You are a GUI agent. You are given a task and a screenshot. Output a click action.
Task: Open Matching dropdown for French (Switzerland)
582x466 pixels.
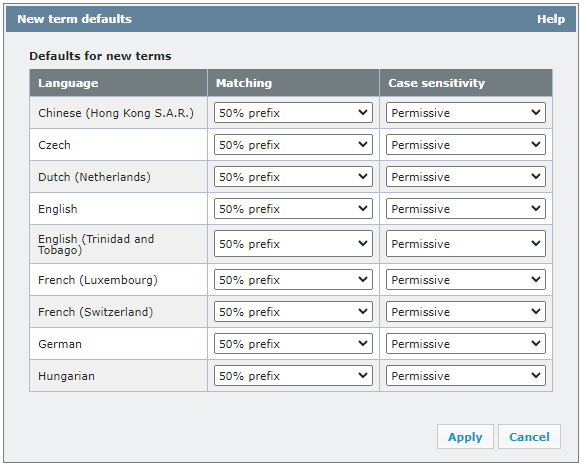[x=293, y=311]
